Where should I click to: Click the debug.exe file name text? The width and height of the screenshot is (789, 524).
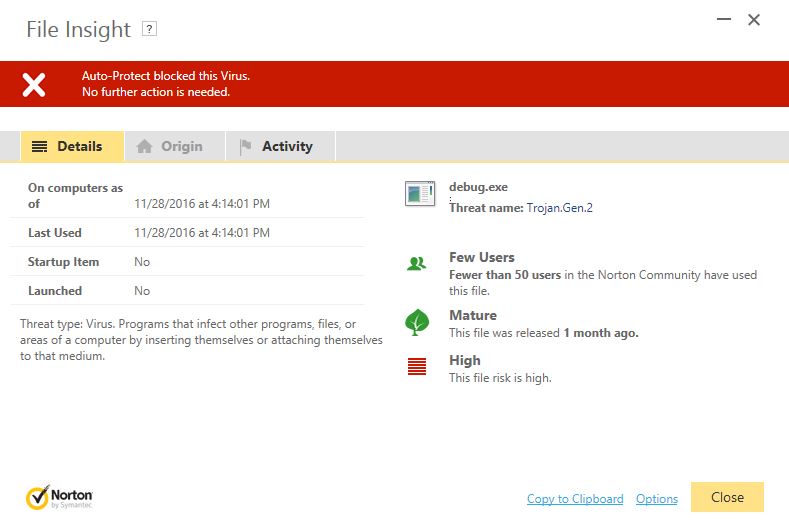479,188
